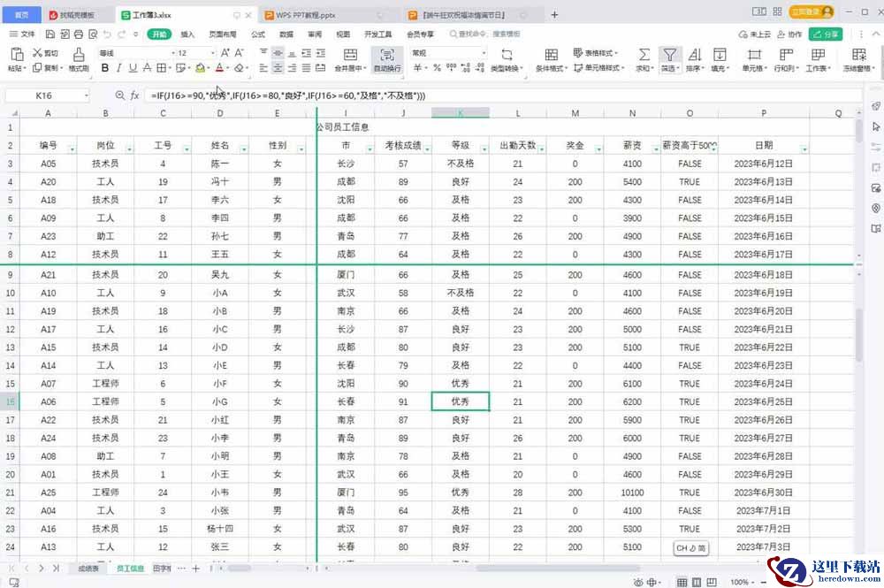This screenshot has width=884, height=588.
Task: Select cell J16 containing 91
Action: coord(403,402)
